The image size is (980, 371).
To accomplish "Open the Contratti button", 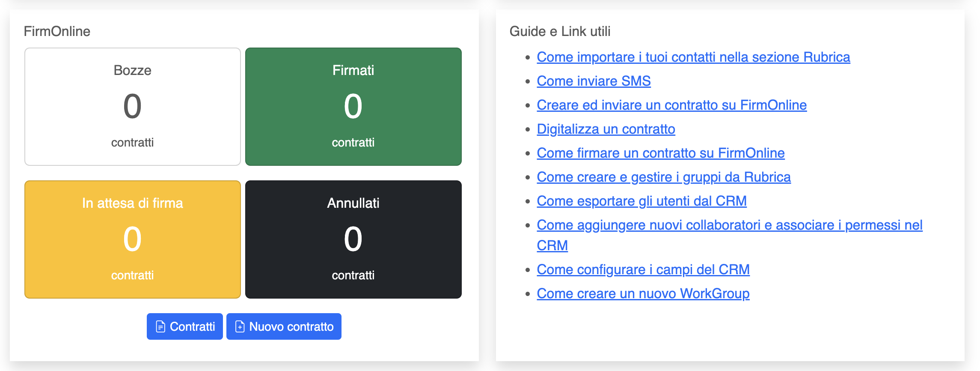I will tap(185, 327).
